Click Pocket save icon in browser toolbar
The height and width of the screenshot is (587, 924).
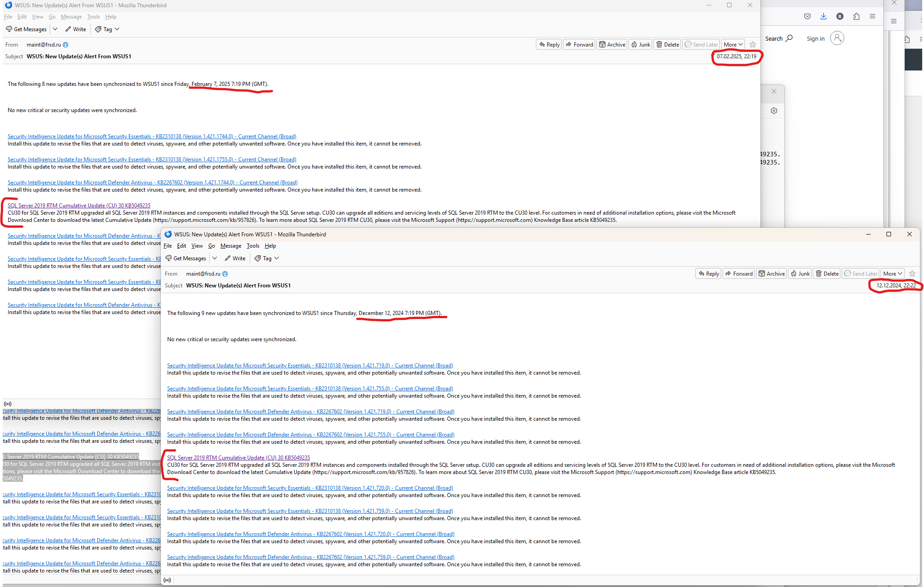807,16
